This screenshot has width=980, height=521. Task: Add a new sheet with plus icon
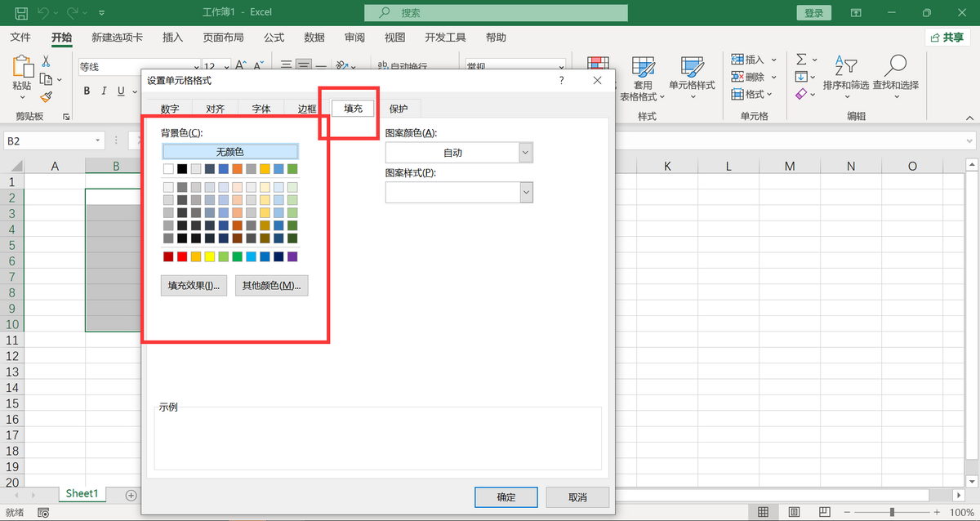131,495
